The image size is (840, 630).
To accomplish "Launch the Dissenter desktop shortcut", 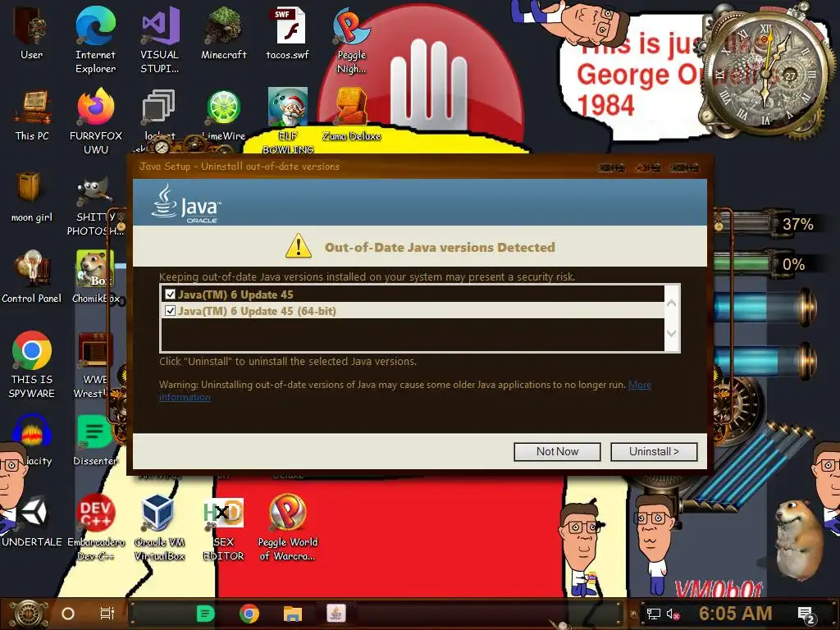I will pos(95,441).
